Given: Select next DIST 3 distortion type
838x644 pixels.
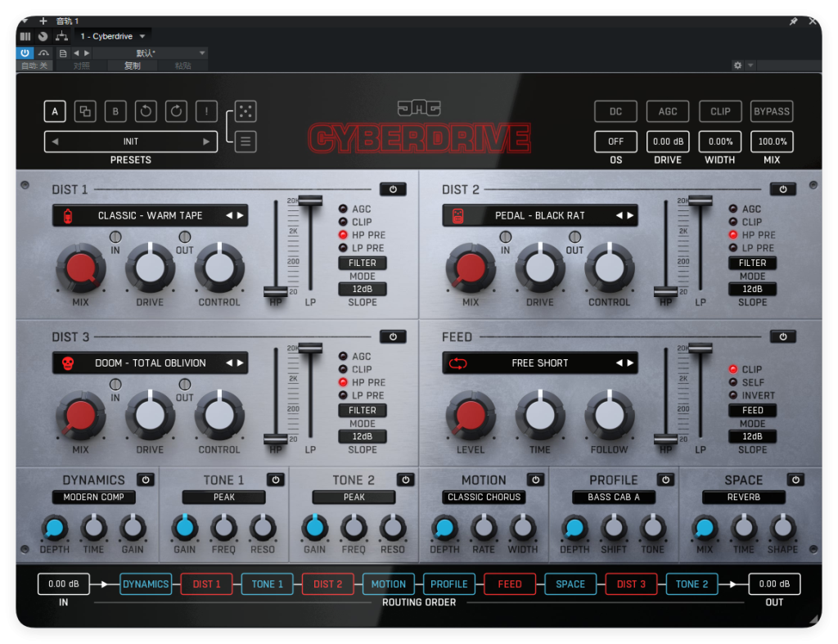Looking at the screenshot, I should click(x=241, y=363).
